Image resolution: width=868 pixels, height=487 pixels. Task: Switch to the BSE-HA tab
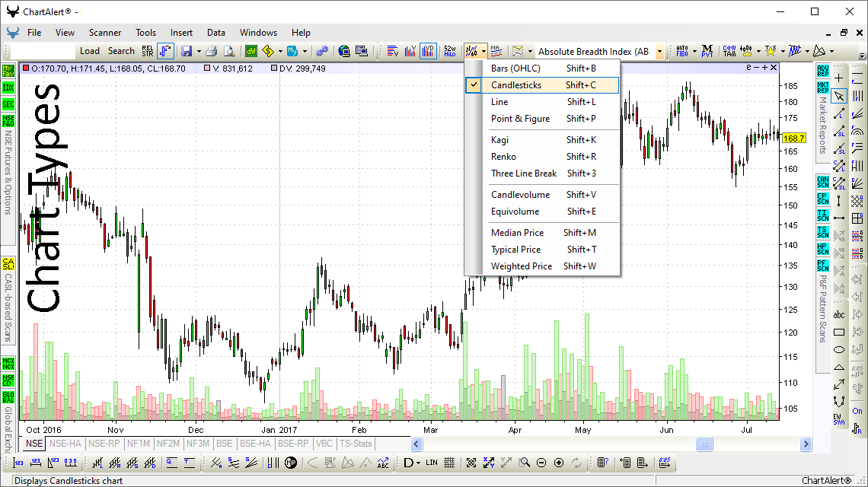click(255, 444)
